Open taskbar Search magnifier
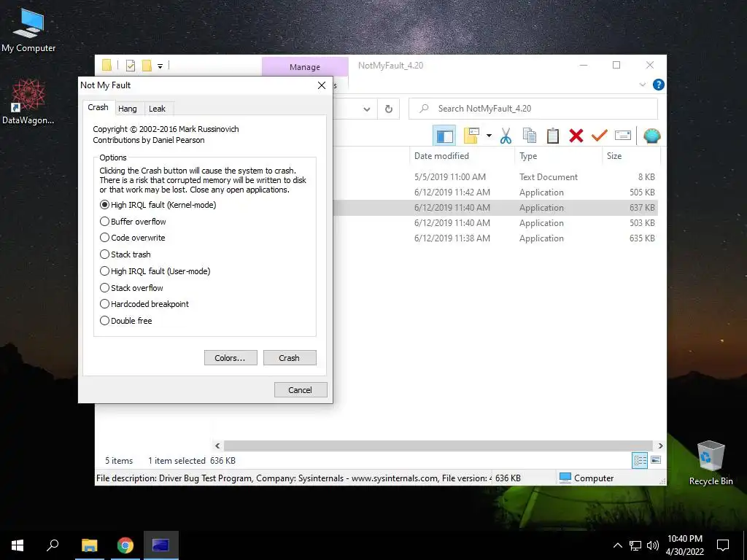Image resolution: width=747 pixels, height=560 pixels. tap(53, 545)
